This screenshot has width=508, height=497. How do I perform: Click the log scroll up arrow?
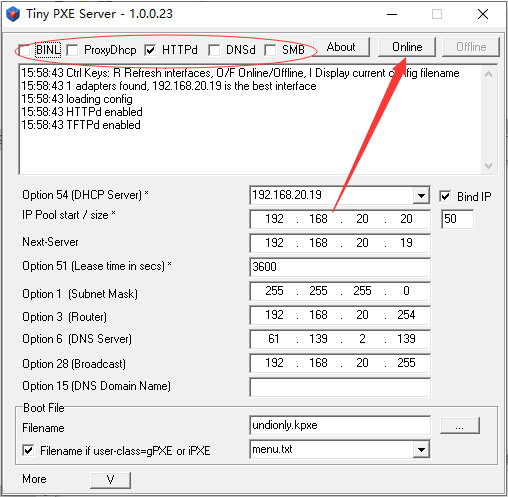(489, 74)
